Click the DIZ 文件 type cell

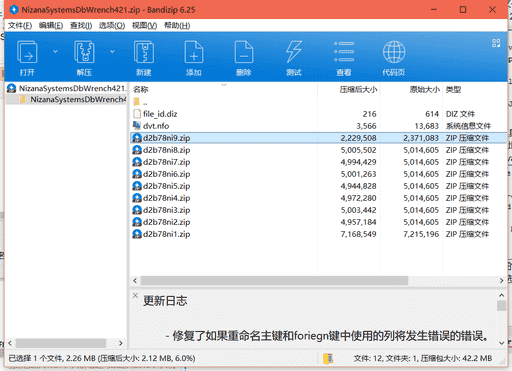(x=460, y=114)
